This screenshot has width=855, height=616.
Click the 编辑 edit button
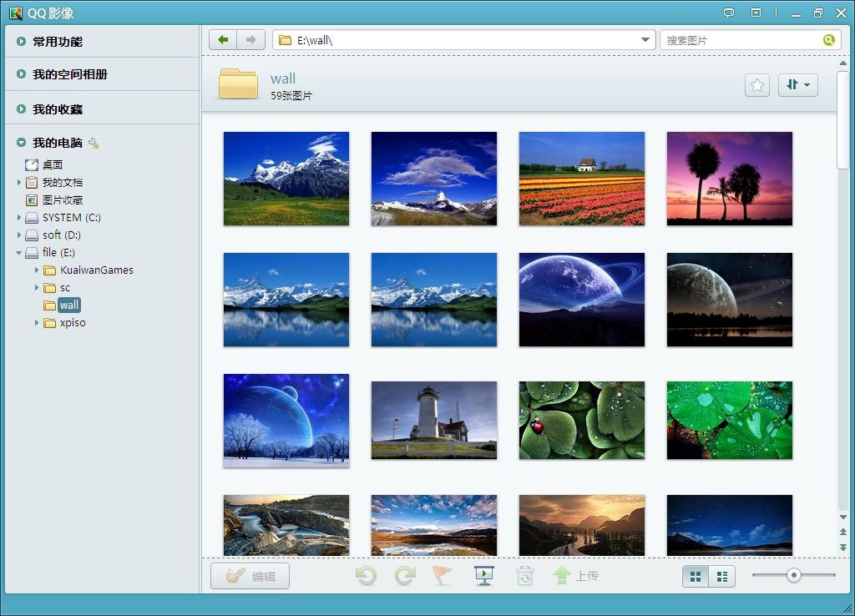pyautogui.click(x=250, y=576)
